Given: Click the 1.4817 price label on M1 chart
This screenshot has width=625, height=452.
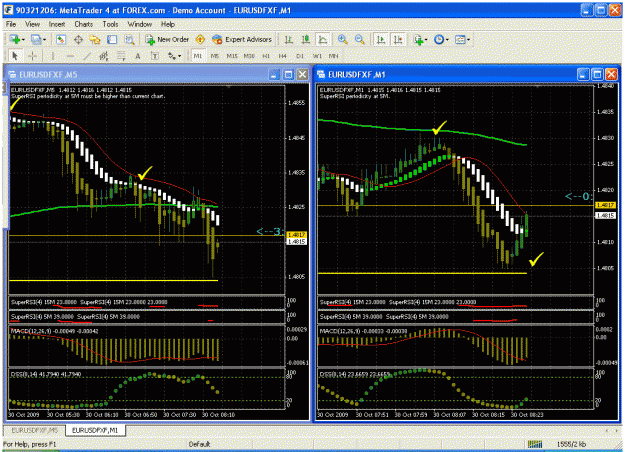Looking at the screenshot, I should pyautogui.click(x=605, y=205).
